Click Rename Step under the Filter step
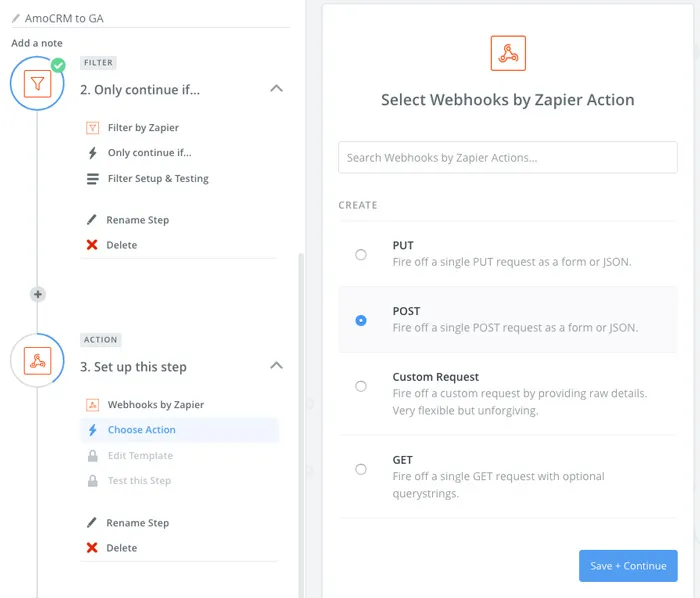 click(x=138, y=220)
